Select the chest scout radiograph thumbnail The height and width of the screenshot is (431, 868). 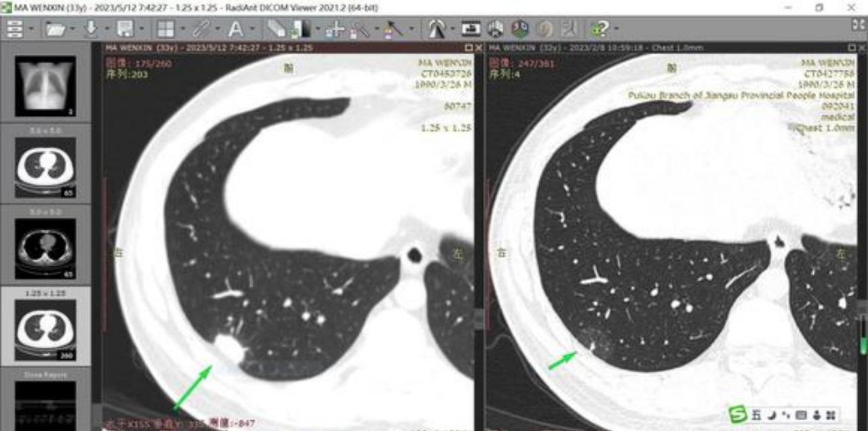pos(45,85)
